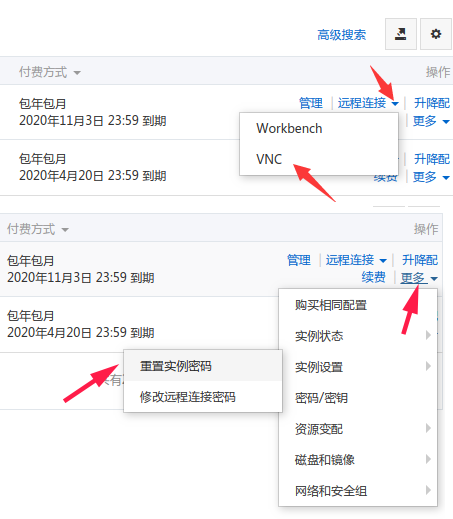This screenshot has width=453, height=519.
Task: Click 管理 link in the first row
Action: pos(311,103)
